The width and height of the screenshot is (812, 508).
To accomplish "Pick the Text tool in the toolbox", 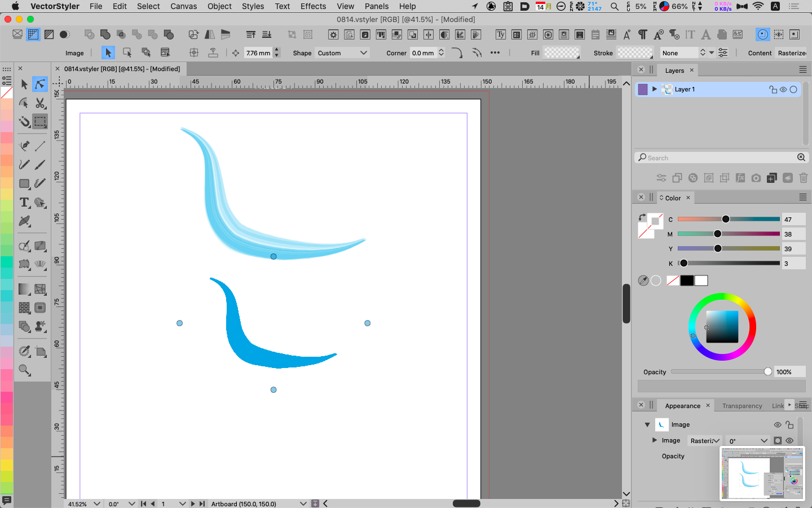I will pos(24,203).
